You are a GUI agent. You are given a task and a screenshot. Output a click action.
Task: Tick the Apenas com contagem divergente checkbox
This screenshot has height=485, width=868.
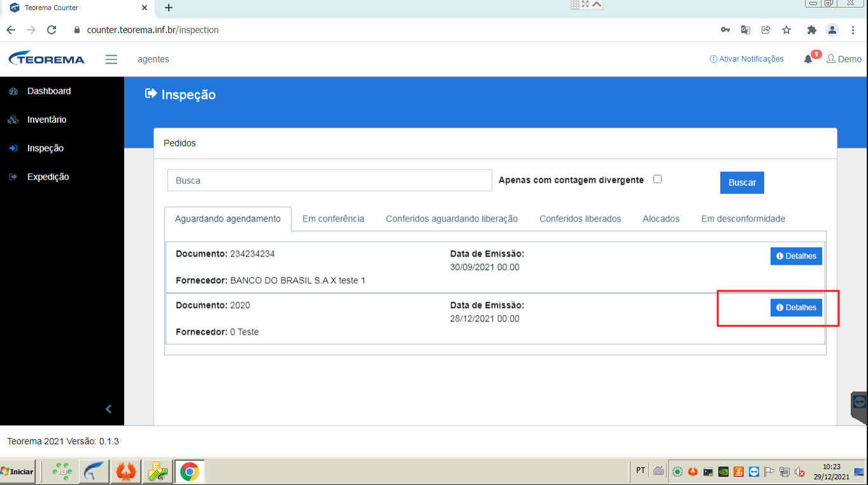(658, 179)
